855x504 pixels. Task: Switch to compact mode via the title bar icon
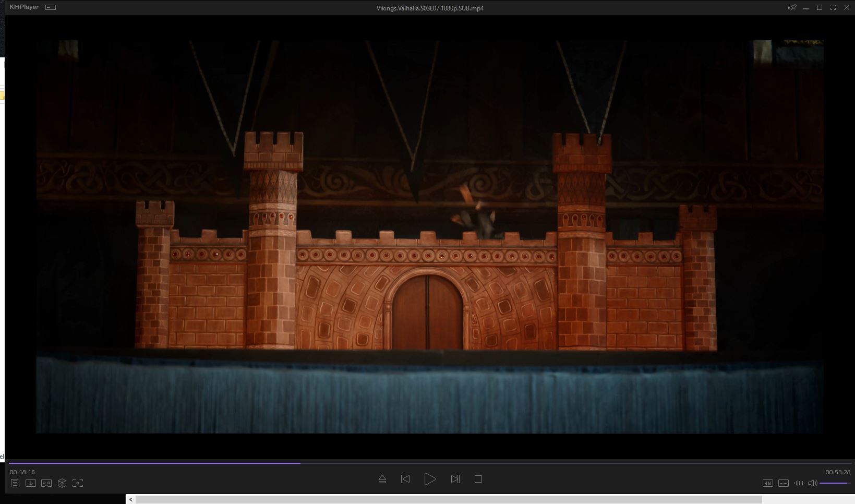[51, 7]
